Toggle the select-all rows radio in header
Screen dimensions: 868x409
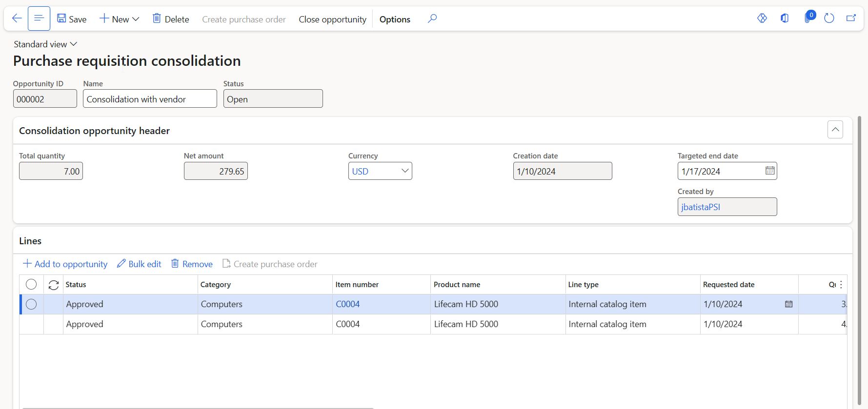click(31, 284)
